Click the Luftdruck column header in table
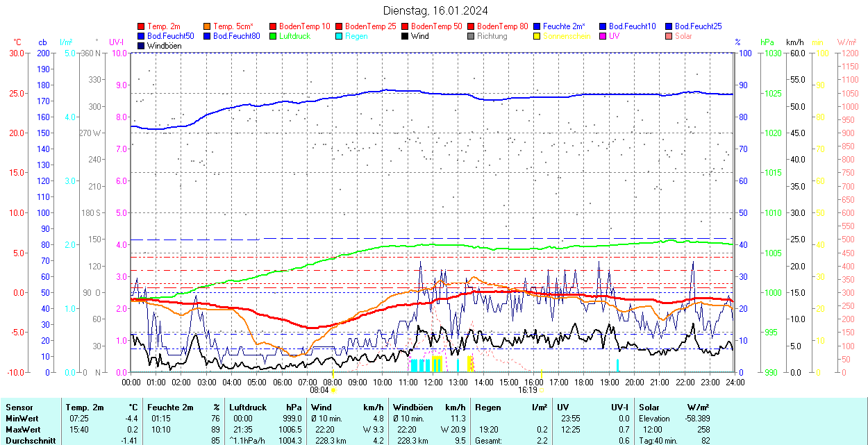The width and height of the screenshot is (868, 445). [x=248, y=408]
